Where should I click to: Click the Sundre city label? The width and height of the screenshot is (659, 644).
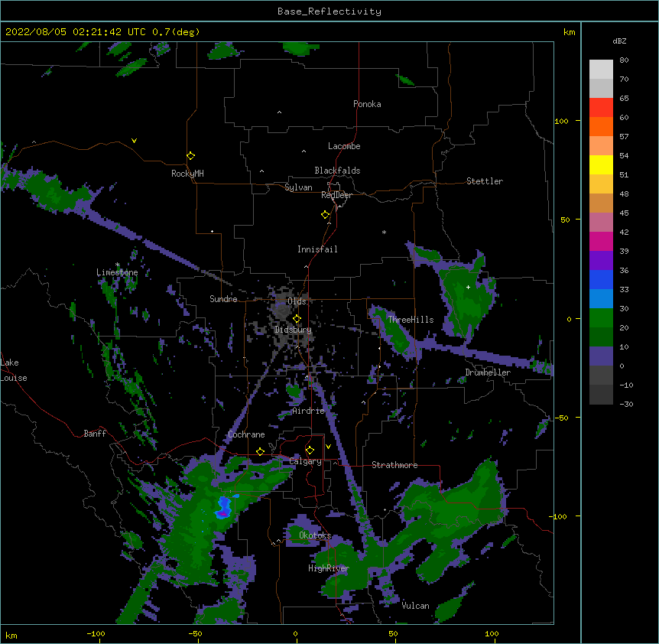click(x=223, y=299)
